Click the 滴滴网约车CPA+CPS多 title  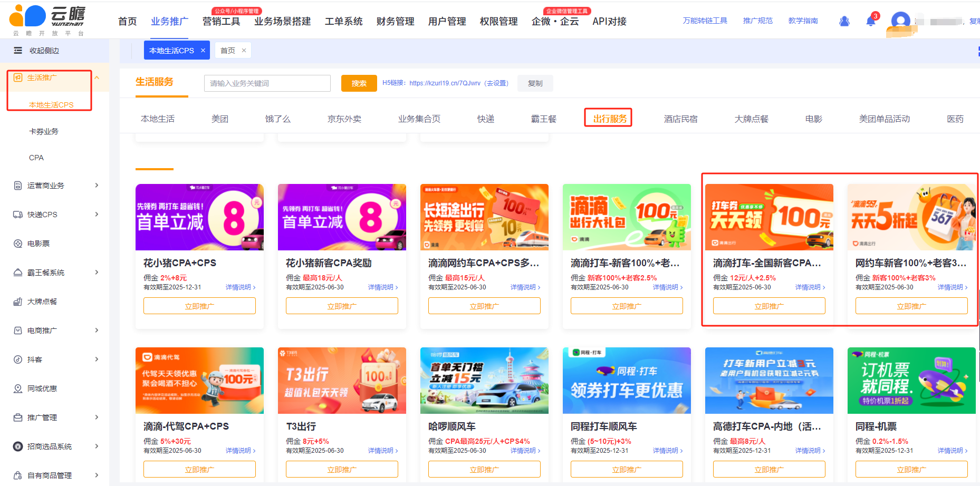pos(484,263)
